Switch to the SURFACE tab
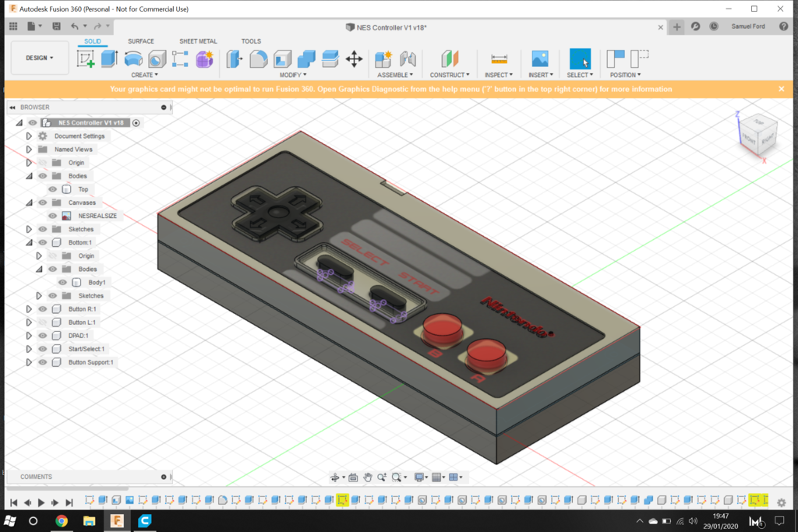 pyautogui.click(x=141, y=41)
